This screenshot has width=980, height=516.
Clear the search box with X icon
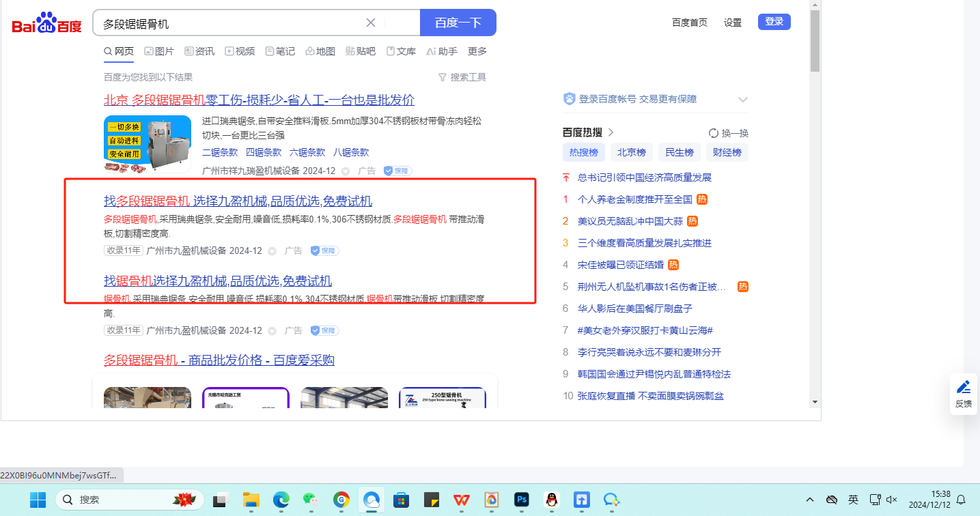click(x=371, y=23)
